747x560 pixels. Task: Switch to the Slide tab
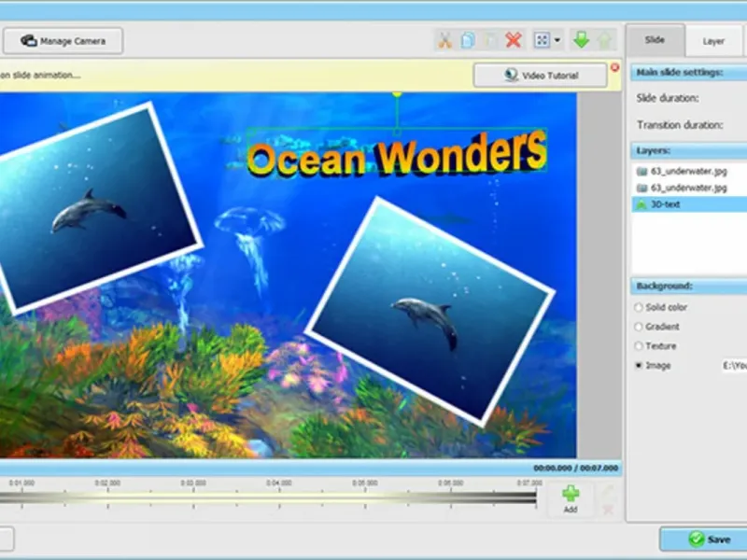coord(655,40)
